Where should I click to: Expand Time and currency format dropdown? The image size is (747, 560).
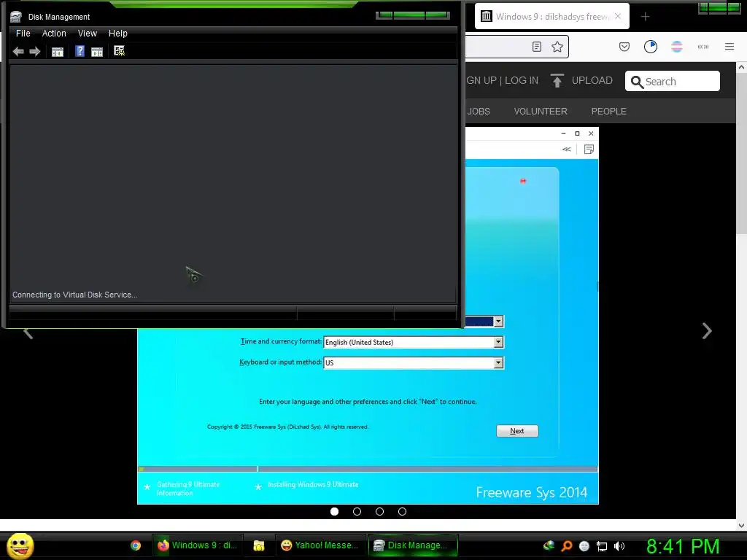(x=498, y=342)
